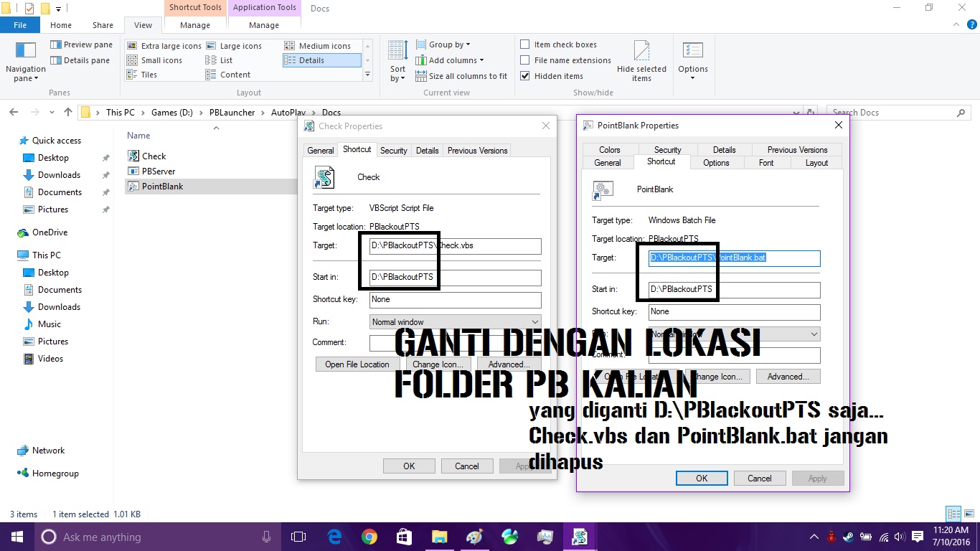Click Cancel in Check Properties
Screen dimensions: 980x551
467,466
